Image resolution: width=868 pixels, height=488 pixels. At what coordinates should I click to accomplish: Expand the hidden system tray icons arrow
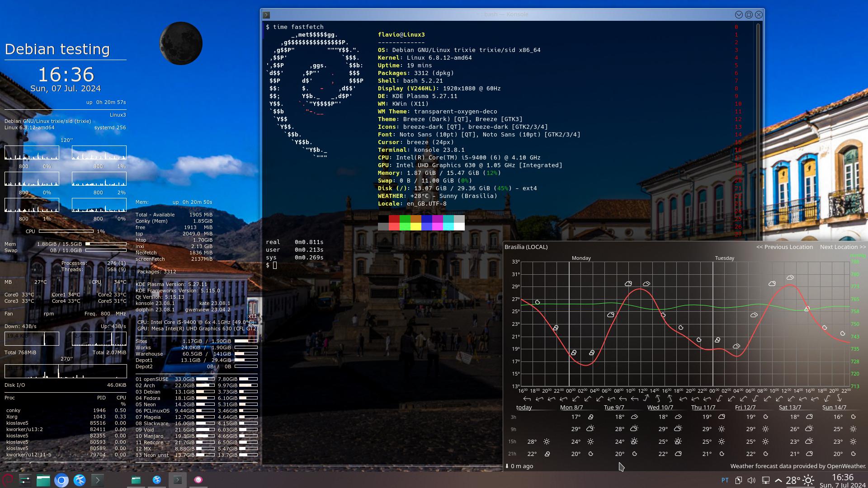(x=778, y=481)
